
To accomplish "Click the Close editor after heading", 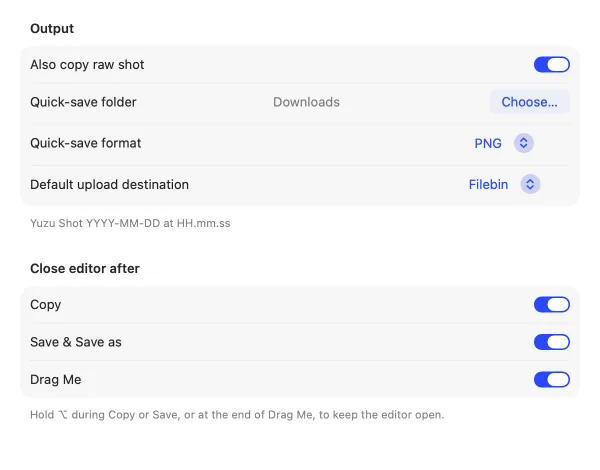I will [x=85, y=269].
